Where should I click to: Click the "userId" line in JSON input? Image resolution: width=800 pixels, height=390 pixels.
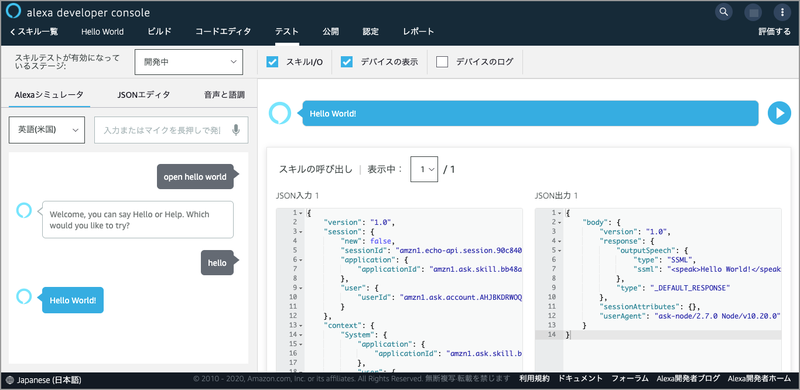(440, 297)
